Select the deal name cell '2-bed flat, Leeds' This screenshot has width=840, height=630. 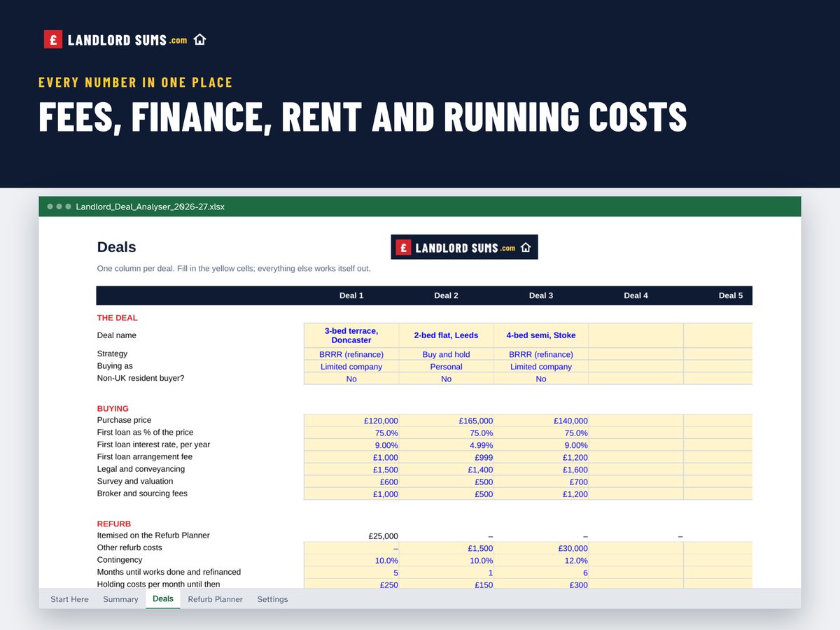click(447, 335)
